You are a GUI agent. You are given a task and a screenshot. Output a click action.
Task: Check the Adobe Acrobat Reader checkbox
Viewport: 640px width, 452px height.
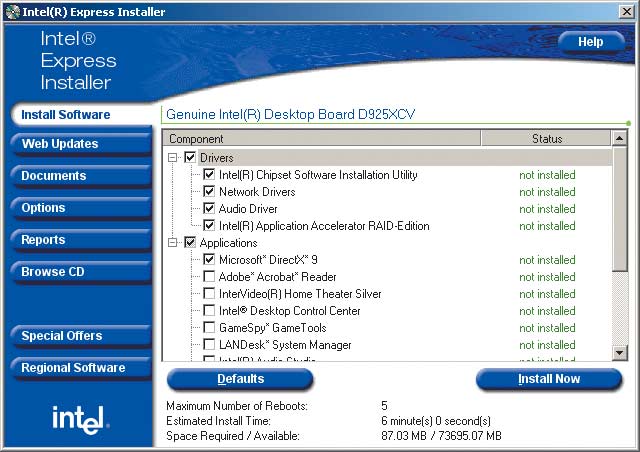pyautogui.click(x=209, y=276)
